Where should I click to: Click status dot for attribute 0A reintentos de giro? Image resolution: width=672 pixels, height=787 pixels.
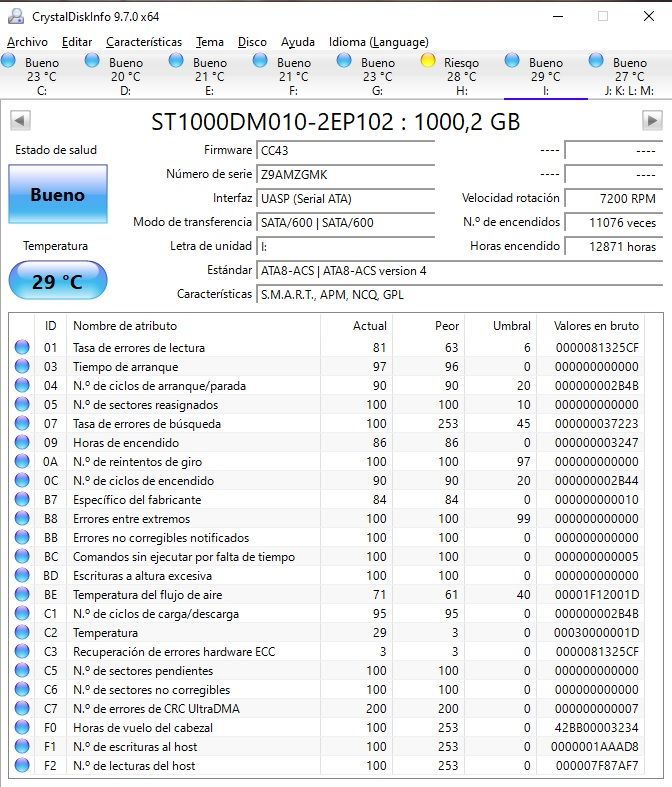pyautogui.click(x=22, y=461)
